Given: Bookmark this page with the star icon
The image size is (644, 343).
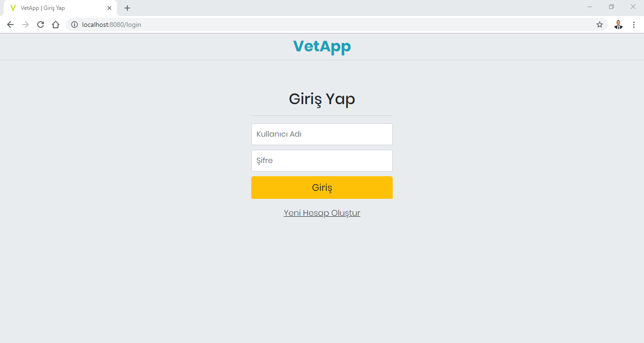Looking at the screenshot, I should point(600,24).
